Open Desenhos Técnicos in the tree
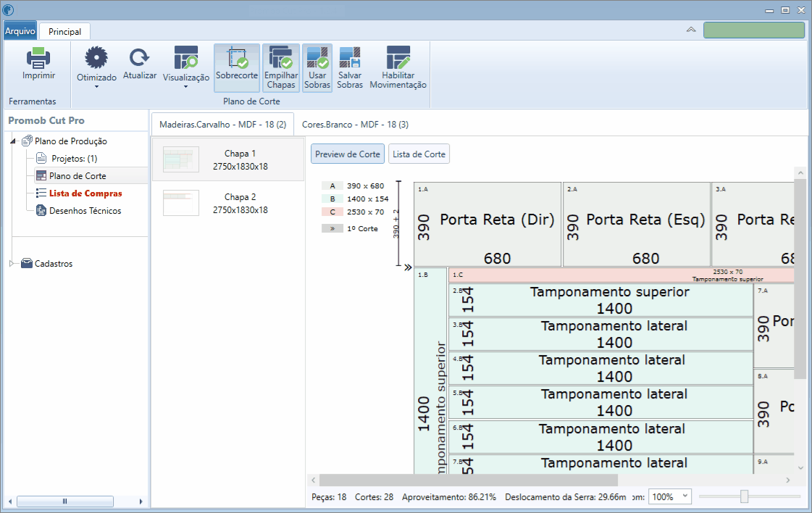The image size is (812, 513). (85, 211)
